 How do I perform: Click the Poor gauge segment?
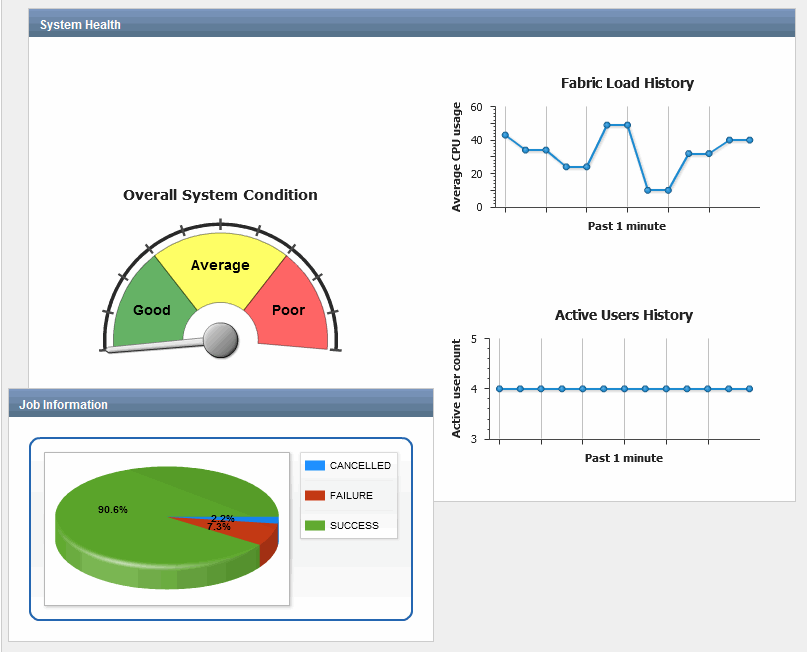pos(289,309)
